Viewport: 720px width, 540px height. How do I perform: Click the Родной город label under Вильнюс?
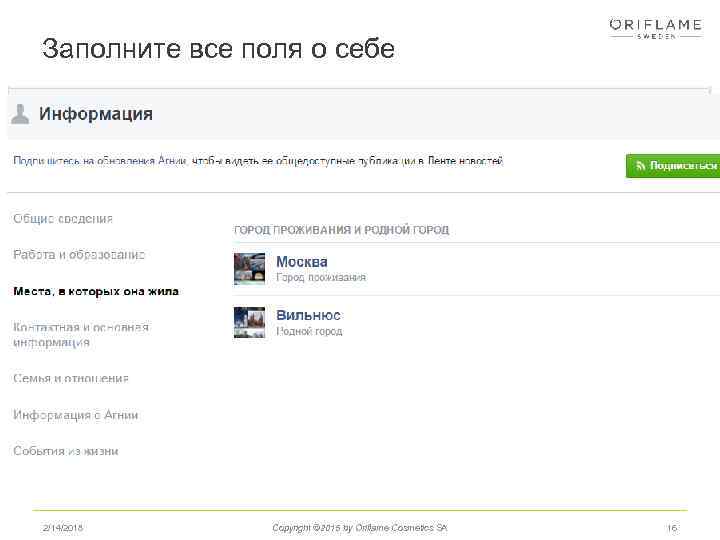(309, 331)
